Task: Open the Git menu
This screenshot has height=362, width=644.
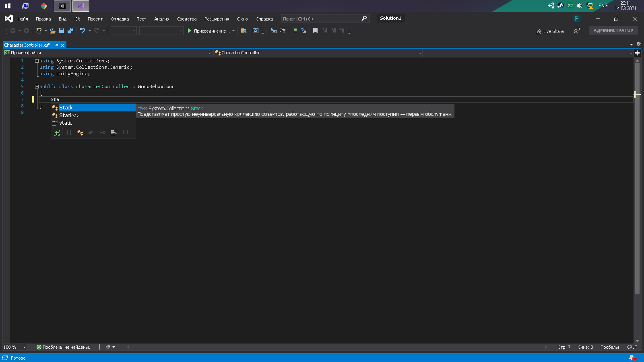Action: [77, 19]
